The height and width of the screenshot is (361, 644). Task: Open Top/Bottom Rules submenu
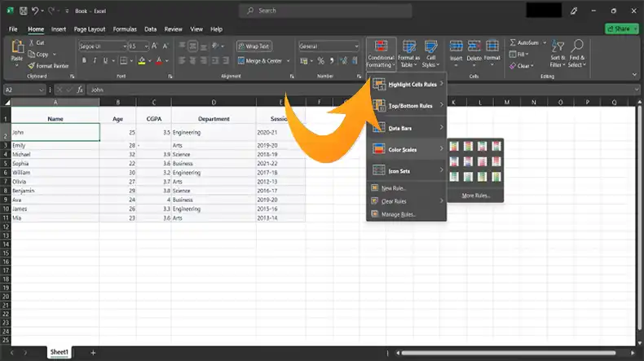point(407,106)
